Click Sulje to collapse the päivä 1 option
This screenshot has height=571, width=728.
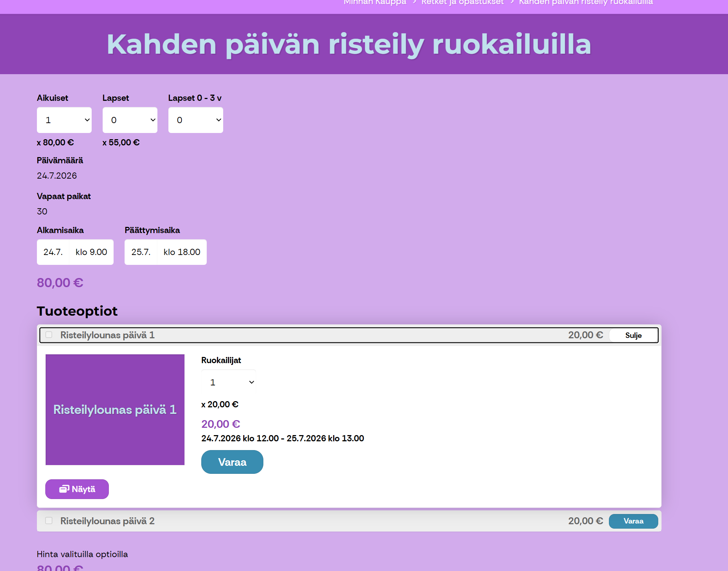[633, 335]
